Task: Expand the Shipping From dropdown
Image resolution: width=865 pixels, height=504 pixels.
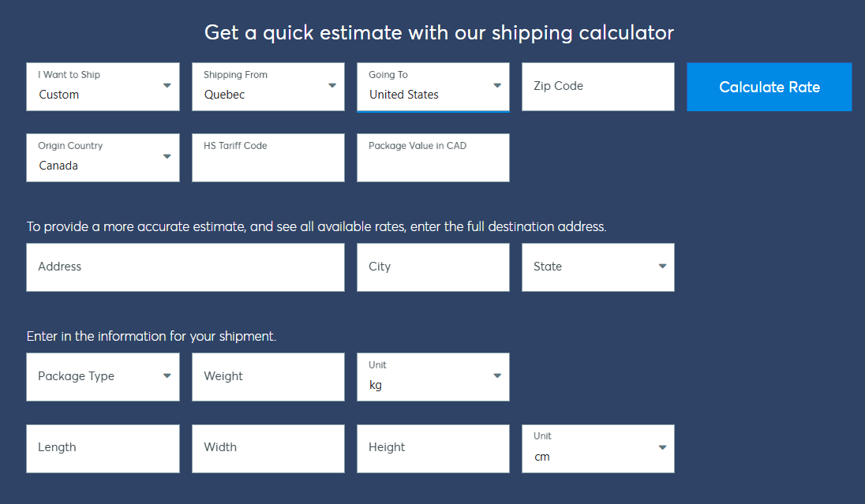Action: pyautogui.click(x=268, y=87)
